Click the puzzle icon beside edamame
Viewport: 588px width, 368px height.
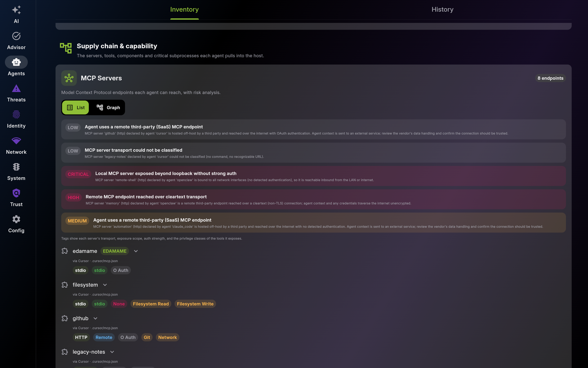(65, 251)
